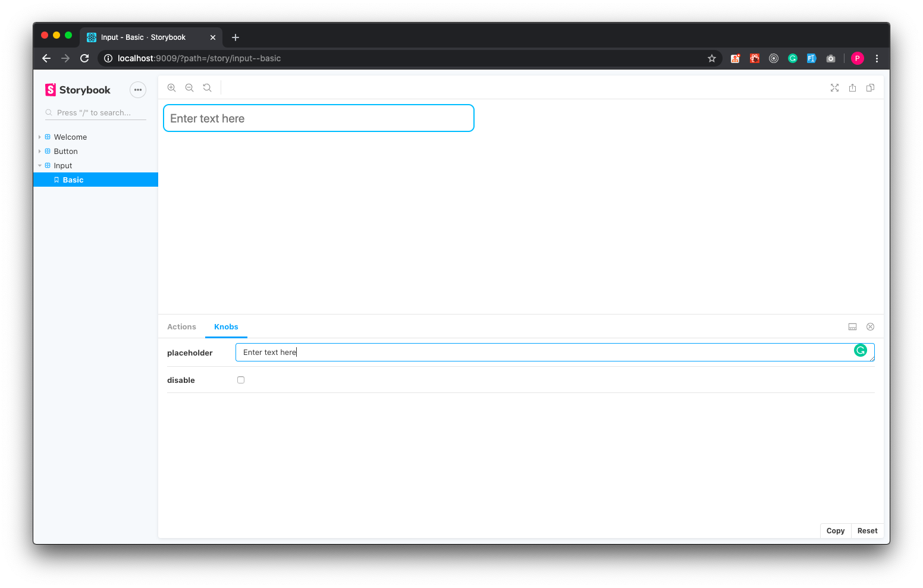This screenshot has height=588, width=923.
Task: Open canvas in new tab icon
Action: pos(852,87)
